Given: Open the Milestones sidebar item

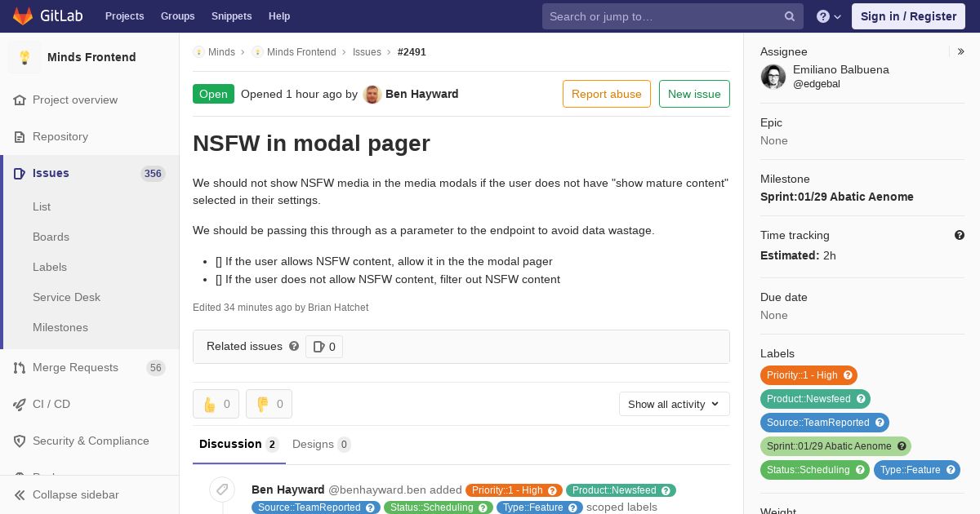Looking at the screenshot, I should pyautogui.click(x=60, y=327).
